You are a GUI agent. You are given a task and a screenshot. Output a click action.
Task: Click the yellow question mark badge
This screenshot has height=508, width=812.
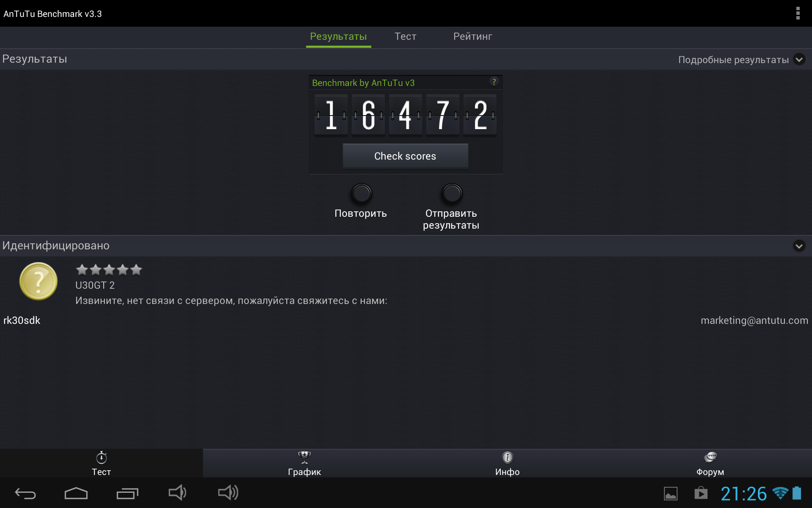click(38, 281)
